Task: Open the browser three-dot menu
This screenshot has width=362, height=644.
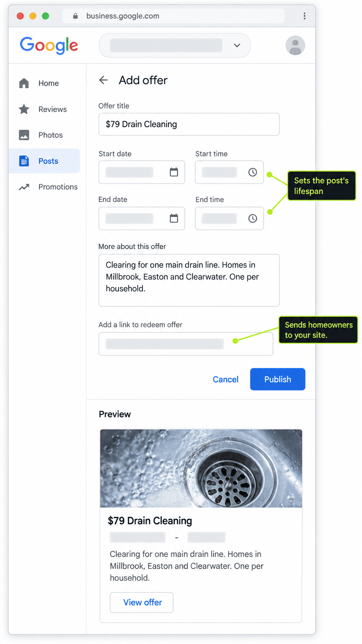Action: click(304, 16)
